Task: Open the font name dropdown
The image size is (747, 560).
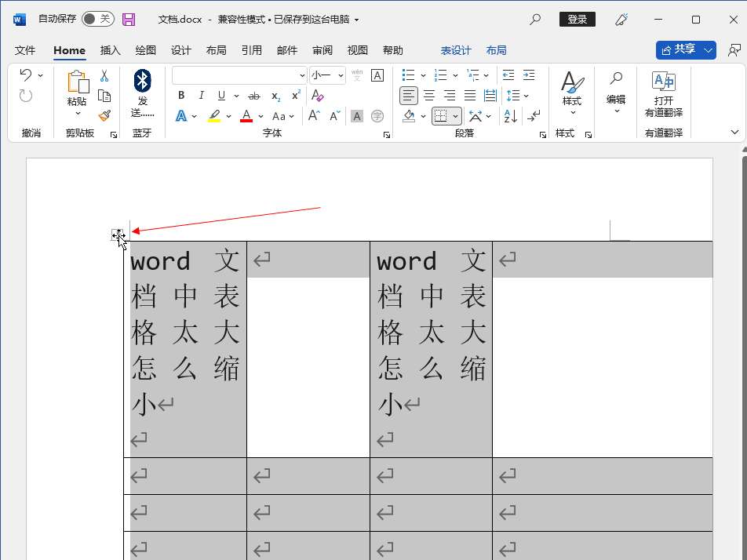Action: 302,76
